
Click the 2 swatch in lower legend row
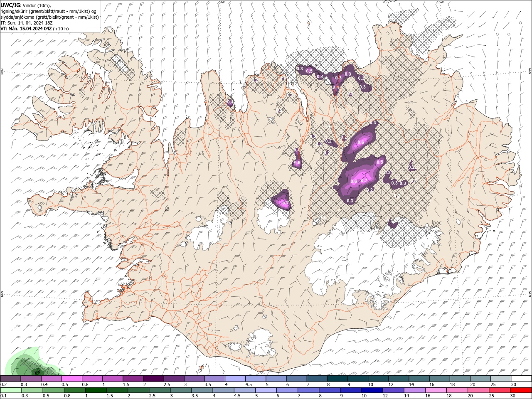tap(138, 390)
